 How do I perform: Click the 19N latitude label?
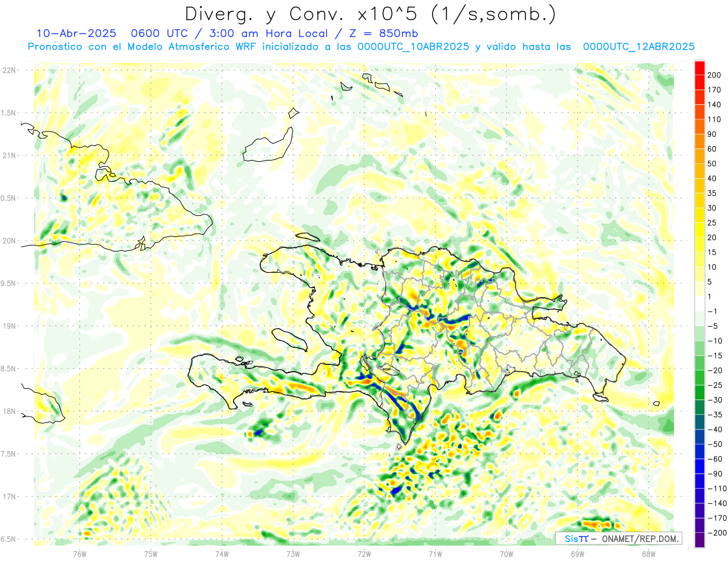click(9, 326)
